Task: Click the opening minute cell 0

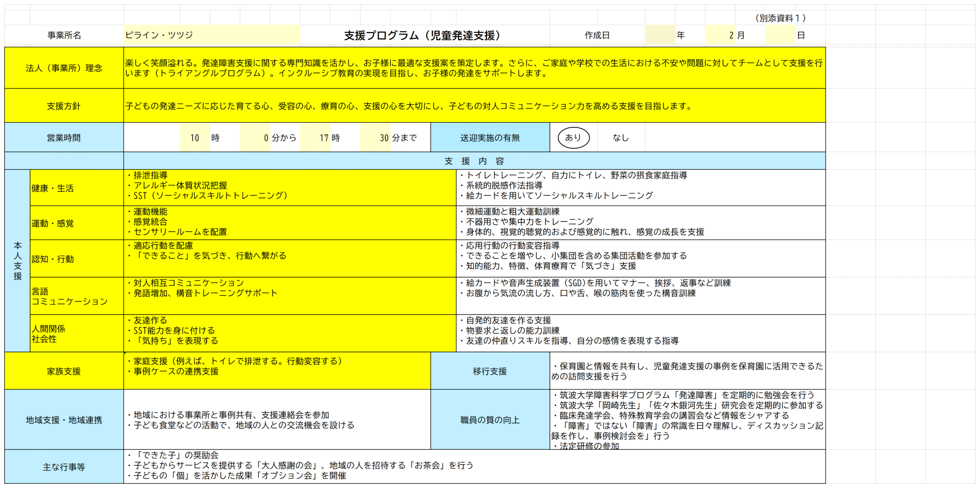Action: [x=255, y=137]
